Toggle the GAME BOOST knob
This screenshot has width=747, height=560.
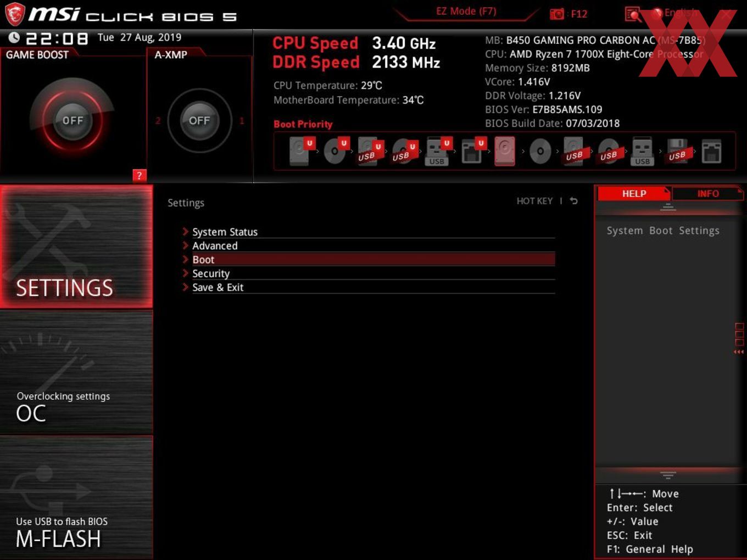point(73,120)
